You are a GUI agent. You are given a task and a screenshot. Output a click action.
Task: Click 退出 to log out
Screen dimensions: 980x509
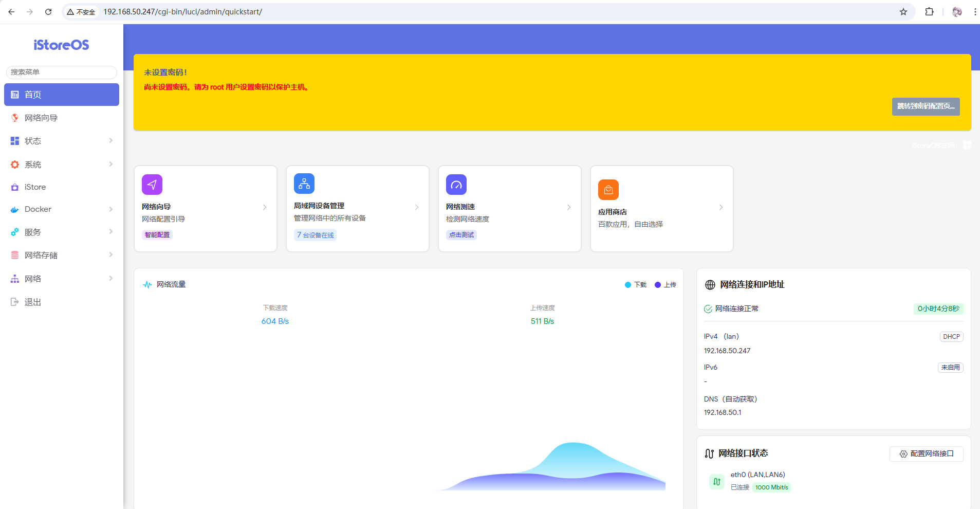tap(33, 302)
